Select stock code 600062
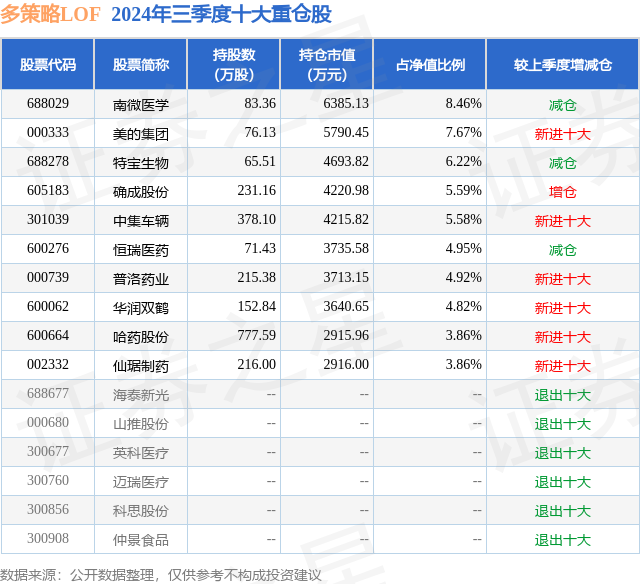This screenshot has width=640, height=584. [x=48, y=306]
